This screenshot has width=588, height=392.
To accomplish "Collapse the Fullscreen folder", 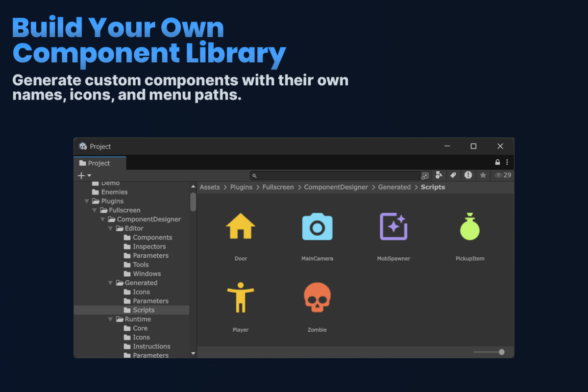I will click(x=95, y=210).
